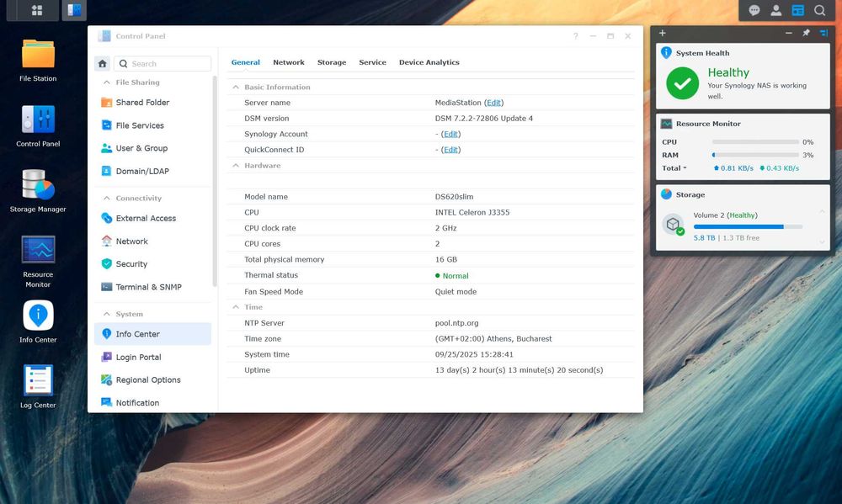The image size is (842, 504).
Task: Open the user options person icon
Action: (x=776, y=10)
